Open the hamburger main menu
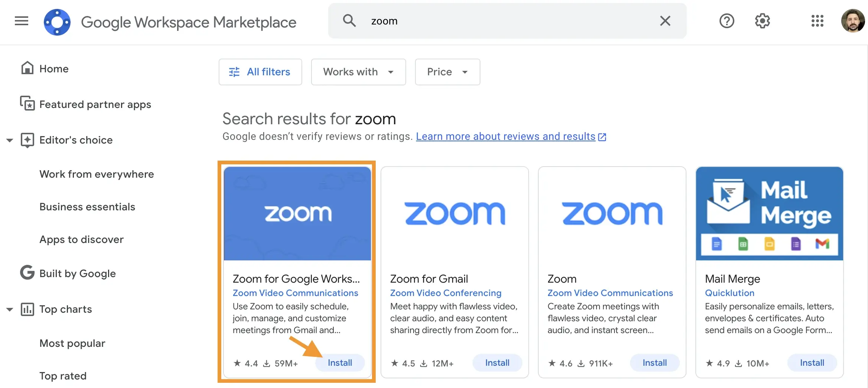This screenshot has height=388, width=868. click(22, 21)
